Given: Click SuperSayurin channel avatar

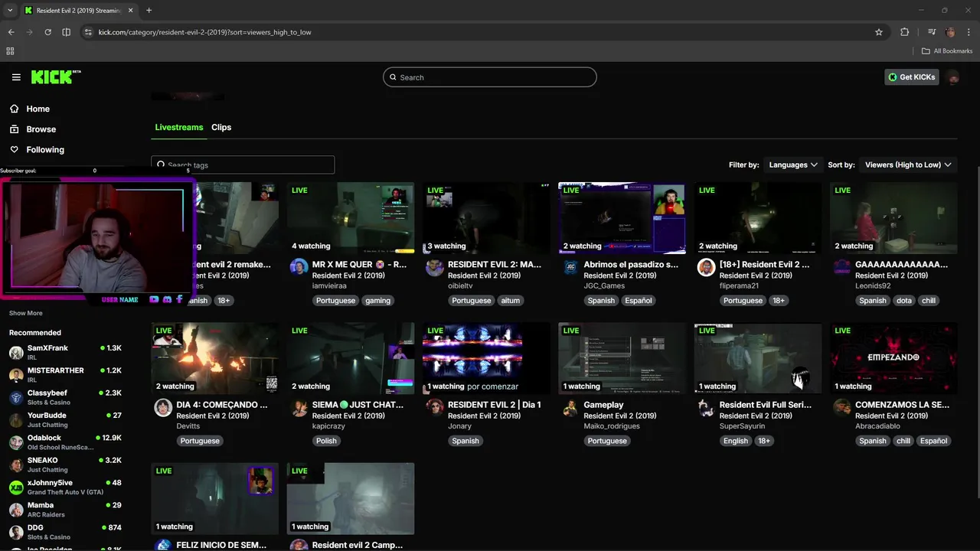Looking at the screenshot, I should (x=706, y=407).
